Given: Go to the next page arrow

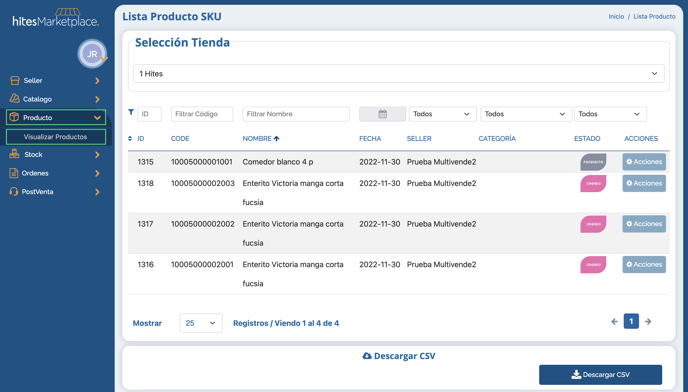Looking at the screenshot, I should point(648,321).
